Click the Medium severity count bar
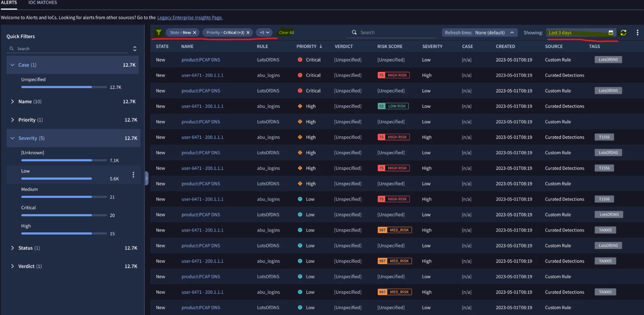This screenshot has width=644, height=315. [64, 197]
